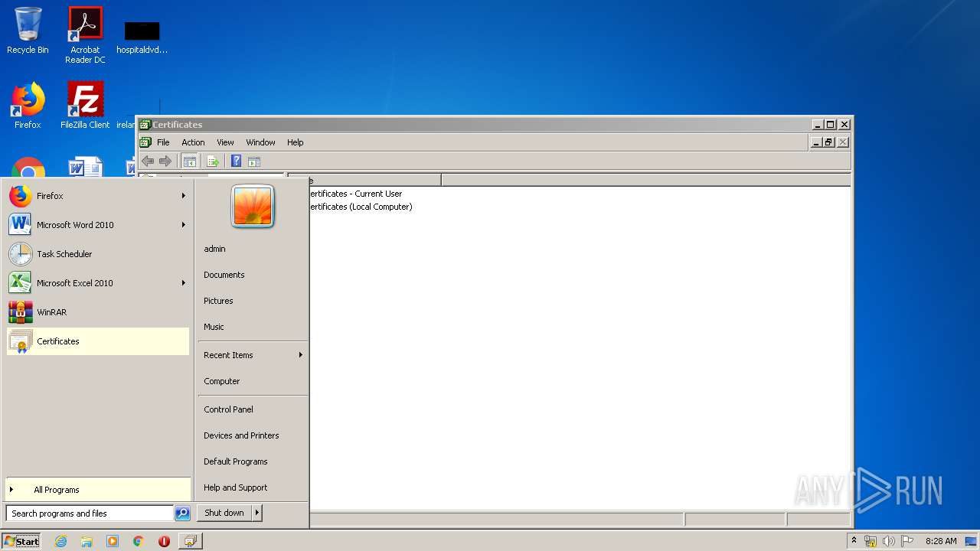Open WinRAR from the Start menu
Image resolution: width=980 pixels, height=551 pixels.
click(98, 312)
